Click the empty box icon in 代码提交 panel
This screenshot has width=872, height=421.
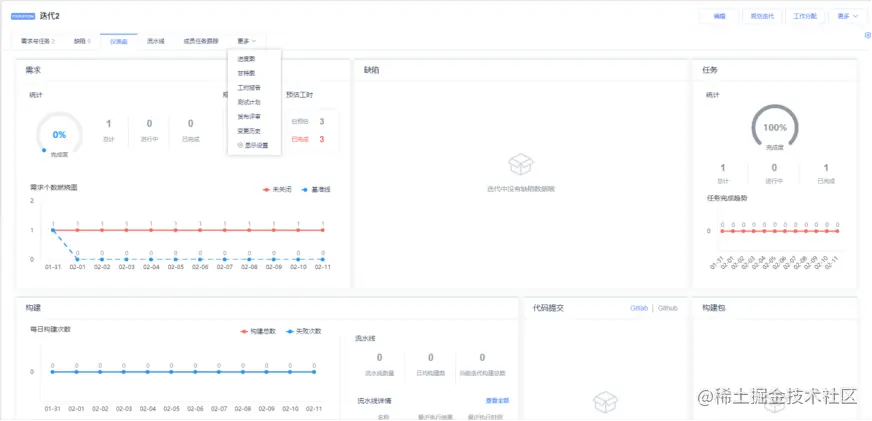[605, 401]
